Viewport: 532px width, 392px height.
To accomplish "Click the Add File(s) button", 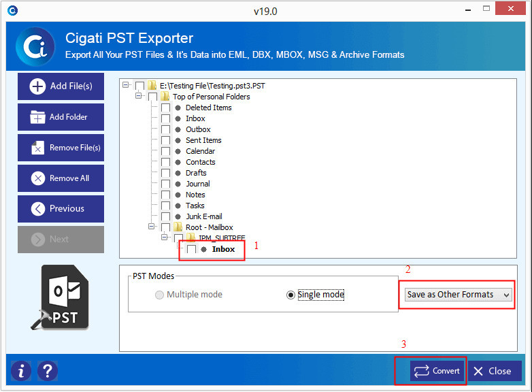I will (x=61, y=86).
